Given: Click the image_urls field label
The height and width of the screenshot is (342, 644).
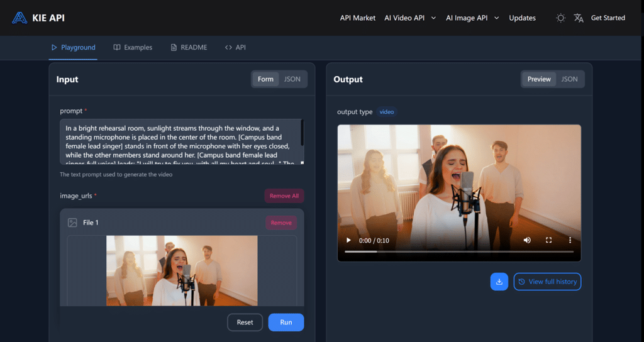Looking at the screenshot, I should click(x=76, y=196).
